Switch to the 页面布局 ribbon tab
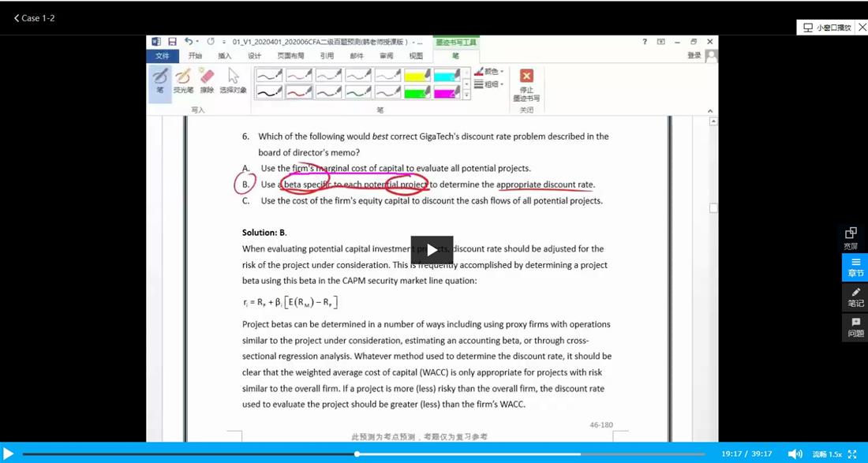Screen dimensions: 868x463 click(x=290, y=56)
